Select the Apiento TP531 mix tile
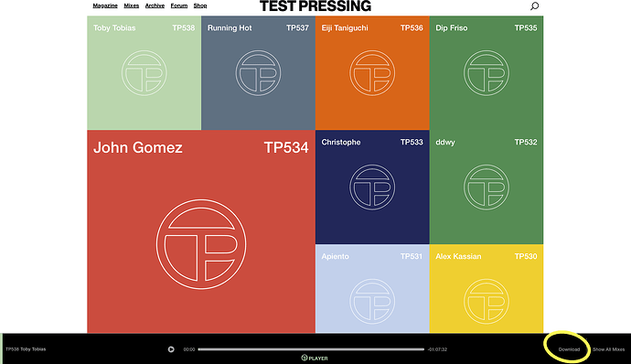Image resolution: width=631 pixels, height=364 pixels. coord(372,289)
